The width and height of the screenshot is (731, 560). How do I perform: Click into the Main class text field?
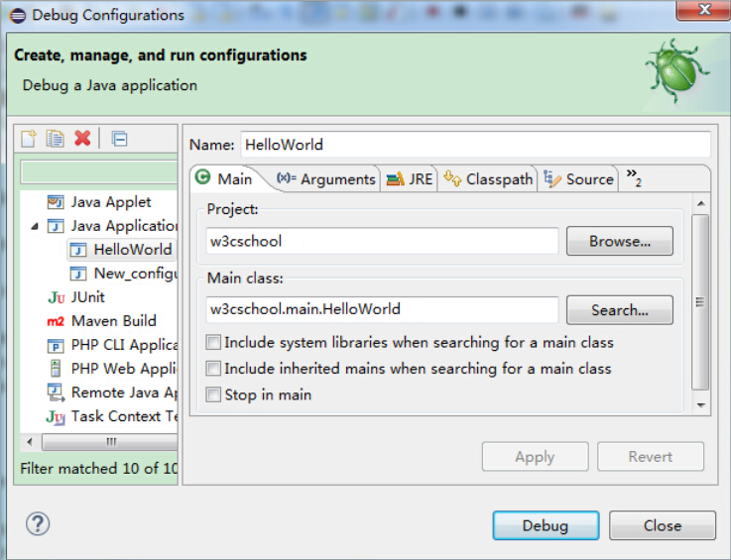click(382, 309)
